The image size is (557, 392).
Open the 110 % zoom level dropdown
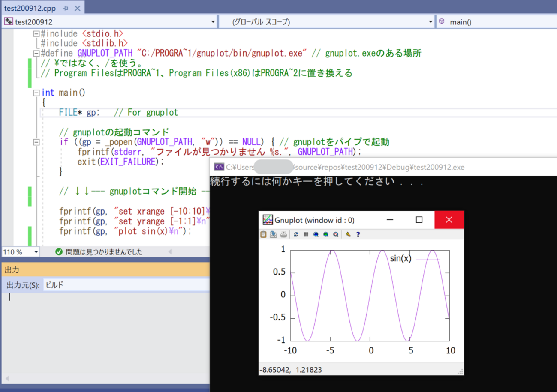coord(36,252)
